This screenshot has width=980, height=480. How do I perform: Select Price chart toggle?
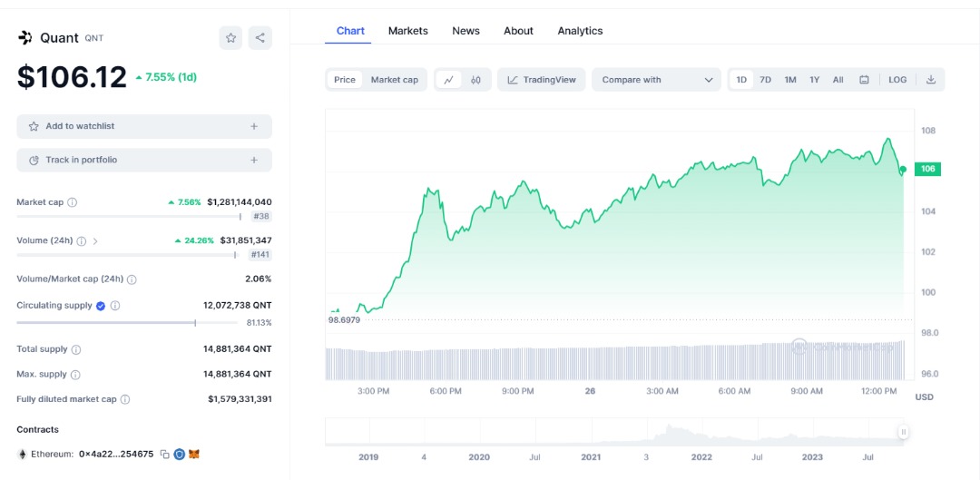pyautogui.click(x=345, y=79)
